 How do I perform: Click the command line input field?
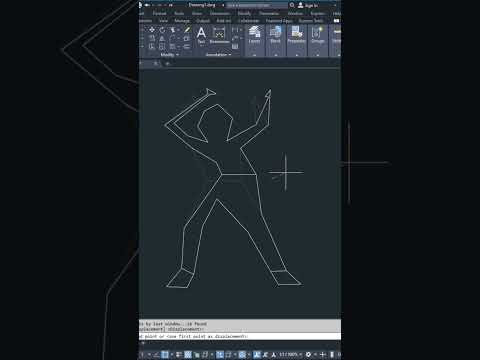[x=240, y=336]
